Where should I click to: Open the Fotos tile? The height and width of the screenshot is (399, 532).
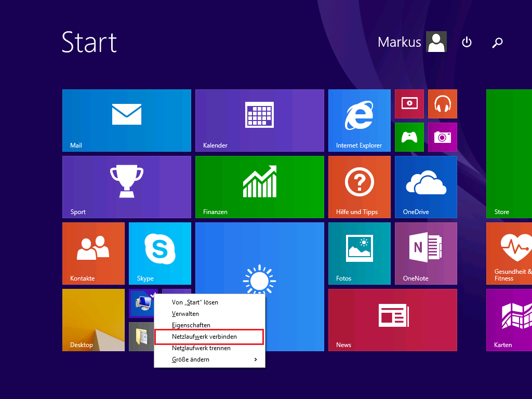tap(360, 254)
